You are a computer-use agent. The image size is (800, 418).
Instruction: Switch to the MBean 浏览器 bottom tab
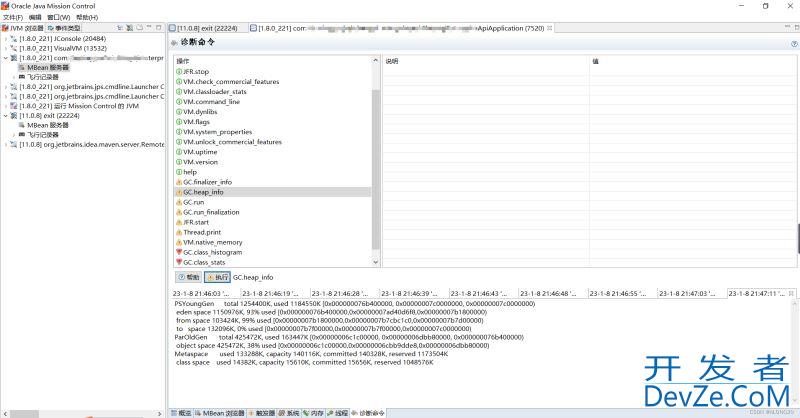click(219, 413)
